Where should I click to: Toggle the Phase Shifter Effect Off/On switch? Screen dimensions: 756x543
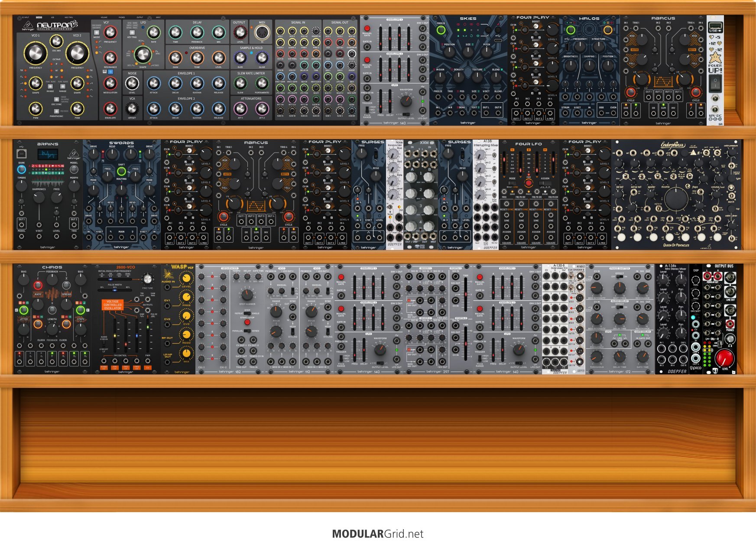(620, 276)
